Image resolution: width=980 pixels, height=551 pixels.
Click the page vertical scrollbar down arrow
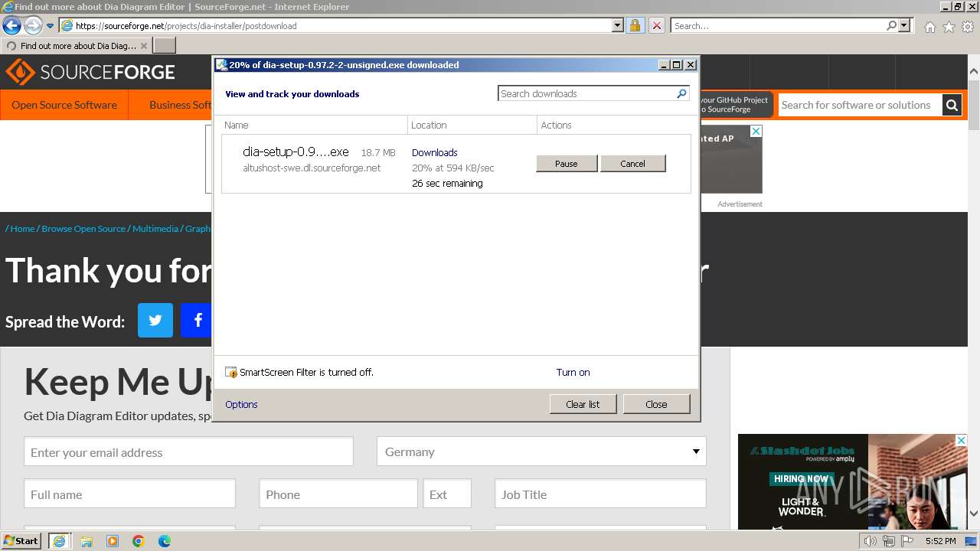click(x=974, y=514)
